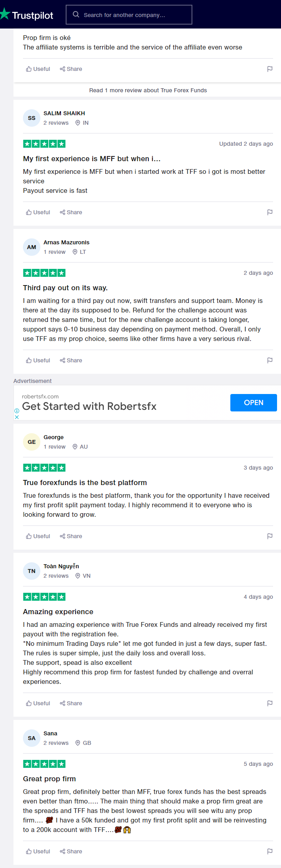Viewport: 281px width, 868px height.
Task: Share Sana's review
Action: click(71, 851)
